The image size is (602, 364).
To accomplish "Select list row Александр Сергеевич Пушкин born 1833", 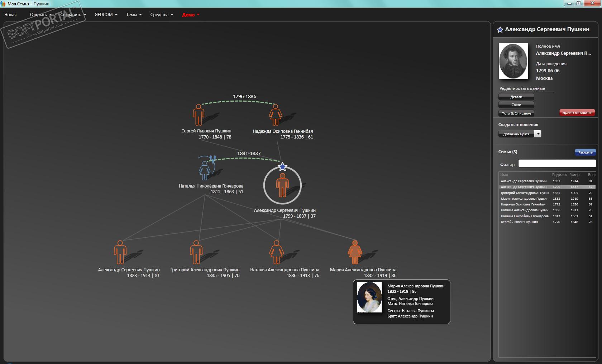I will [547, 181].
